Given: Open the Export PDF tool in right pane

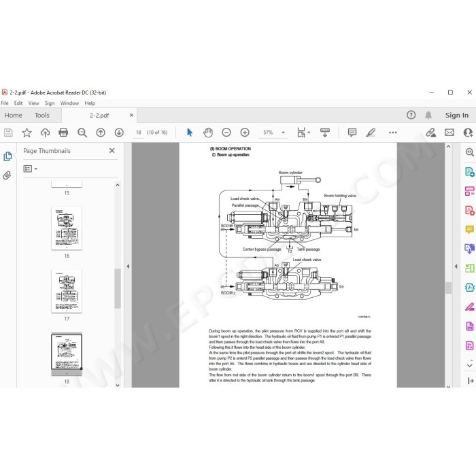Looking at the screenshot, I should click(x=470, y=172).
